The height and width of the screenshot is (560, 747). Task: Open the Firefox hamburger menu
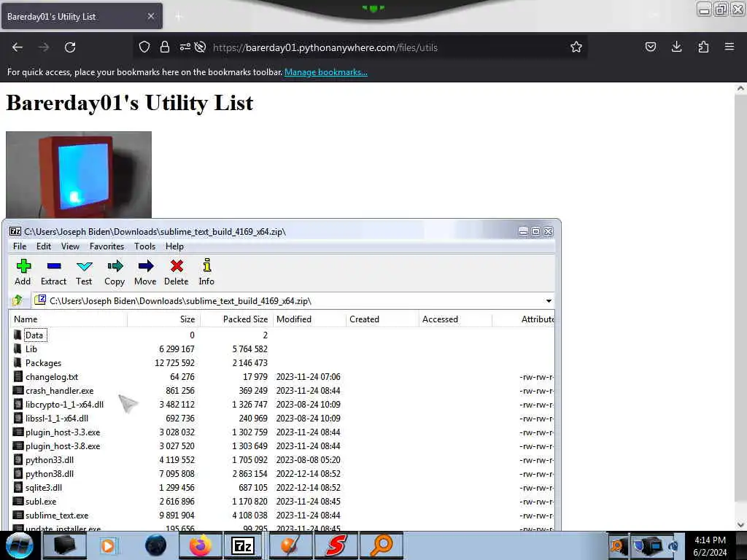coord(729,47)
